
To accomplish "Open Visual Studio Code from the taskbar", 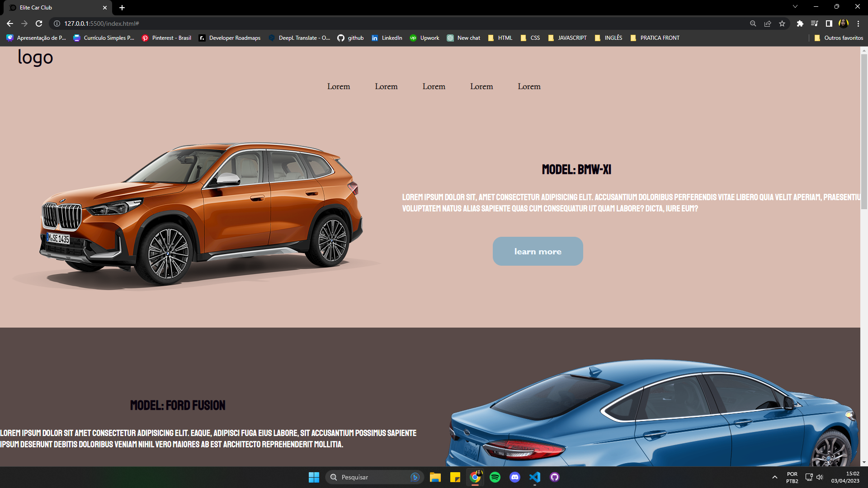I will point(535,477).
